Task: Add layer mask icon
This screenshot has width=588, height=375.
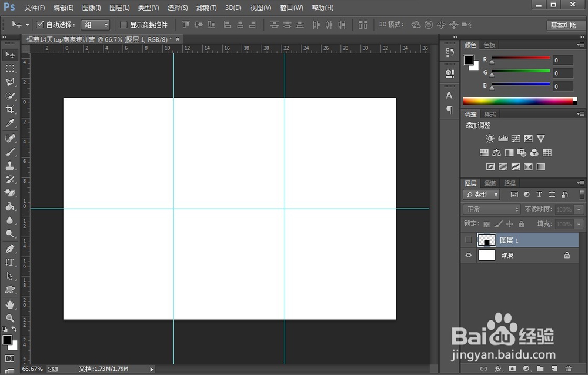Action: [512, 369]
